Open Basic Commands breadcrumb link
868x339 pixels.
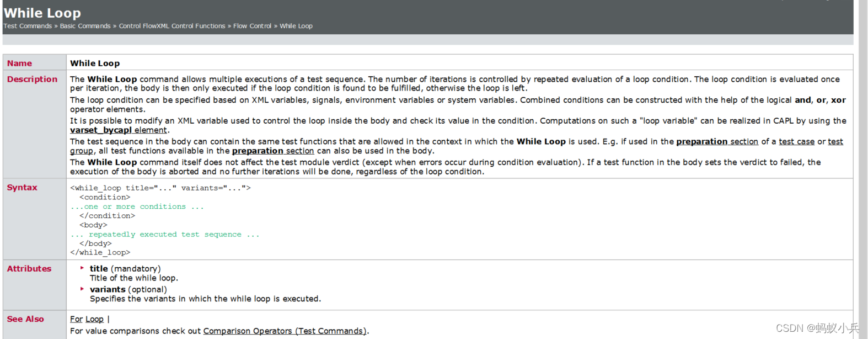click(x=85, y=26)
